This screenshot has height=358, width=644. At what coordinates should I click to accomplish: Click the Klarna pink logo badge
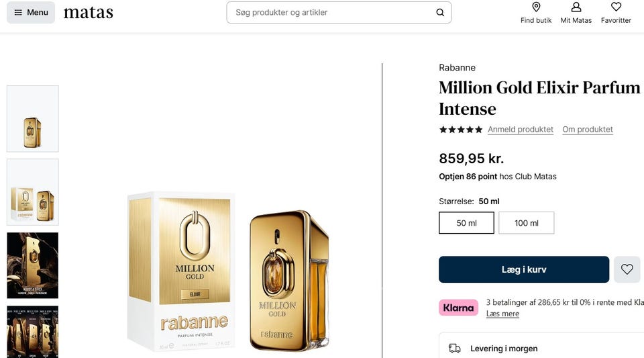coord(458,308)
